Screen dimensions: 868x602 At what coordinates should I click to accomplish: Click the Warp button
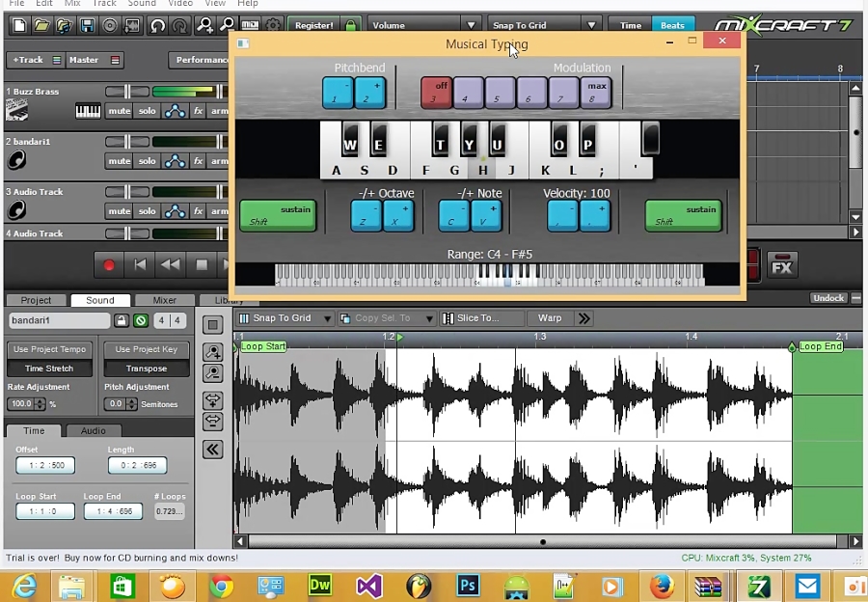click(x=550, y=318)
